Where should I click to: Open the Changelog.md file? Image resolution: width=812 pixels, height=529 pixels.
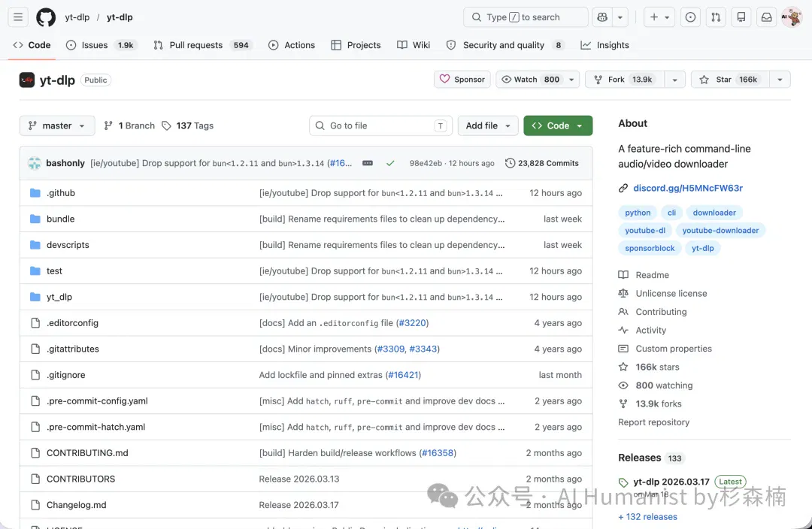(x=76, y=505)
